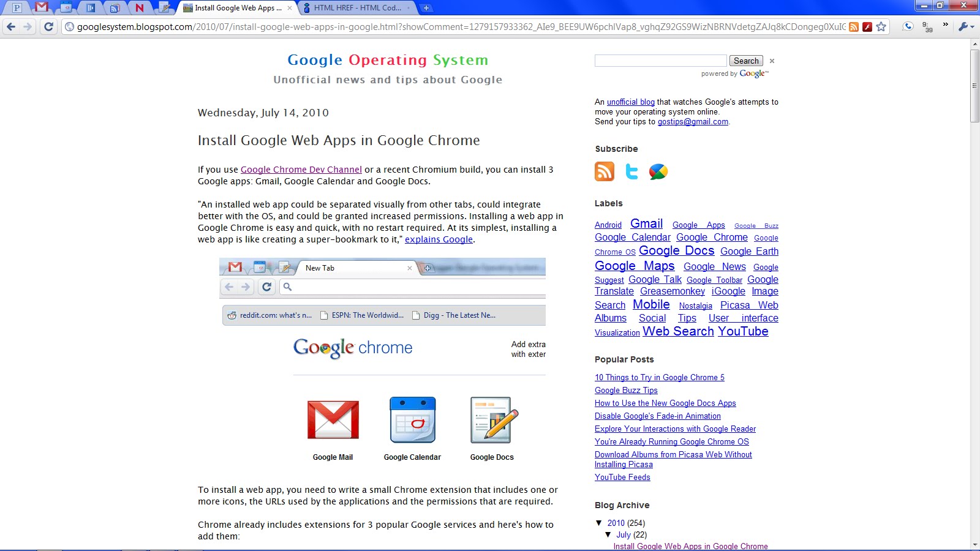Open the Google News label
The image size is (980, 551).
[715, 267]
